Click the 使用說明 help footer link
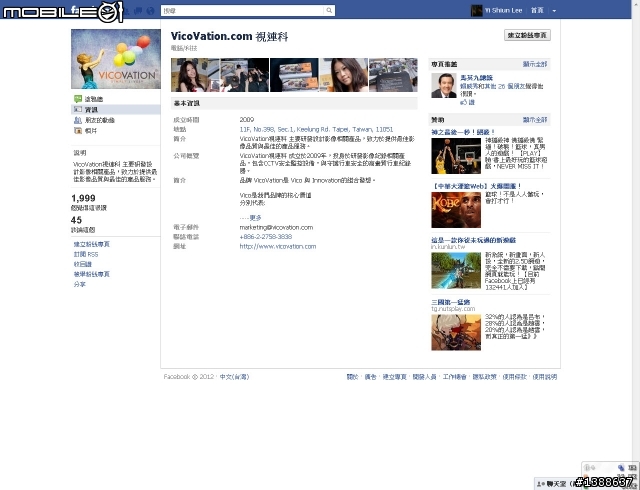Viewport: 640px width, 490px height. 544,376
